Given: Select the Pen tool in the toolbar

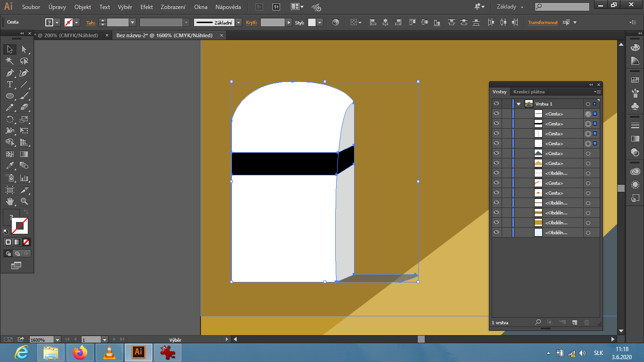Looking at the screenshot, I should [x=10, y=73].
